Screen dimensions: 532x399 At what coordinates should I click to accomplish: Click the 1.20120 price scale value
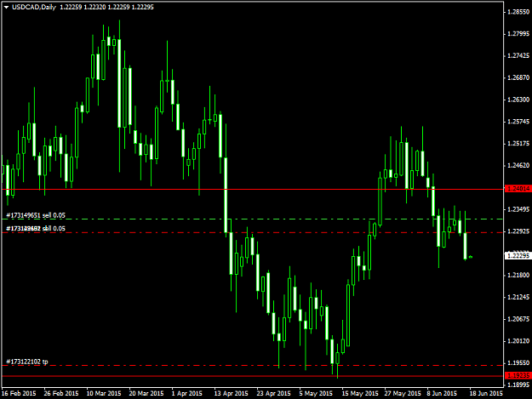pos(518,341)
